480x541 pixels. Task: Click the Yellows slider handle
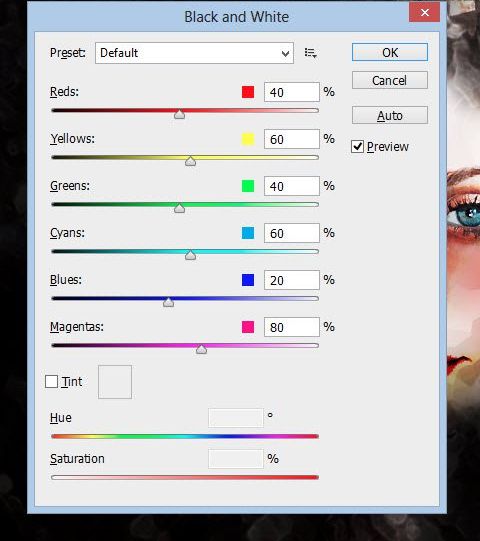[x=190, y=161]
